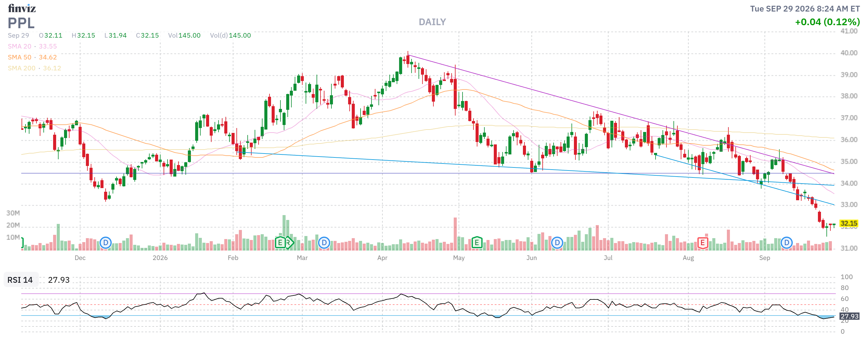Click the low value 31.94
Screen dimensions: 868x341
[x=117, y=35]
